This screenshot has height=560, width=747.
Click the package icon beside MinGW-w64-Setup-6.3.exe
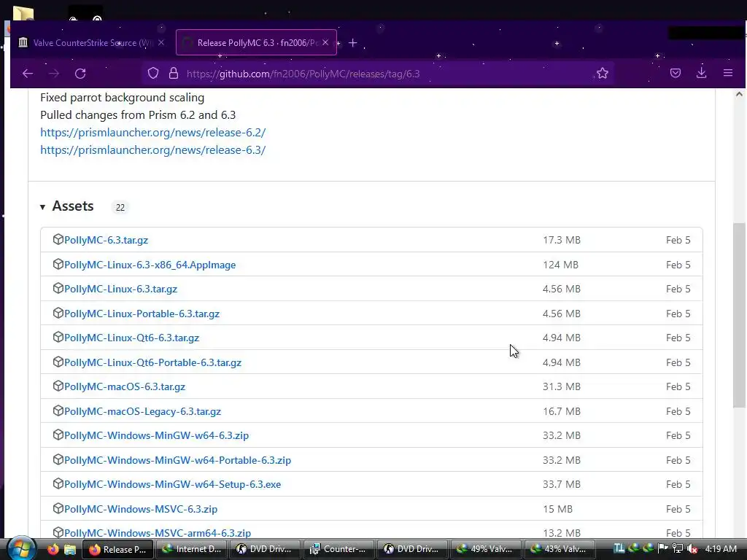pos(58,484)
